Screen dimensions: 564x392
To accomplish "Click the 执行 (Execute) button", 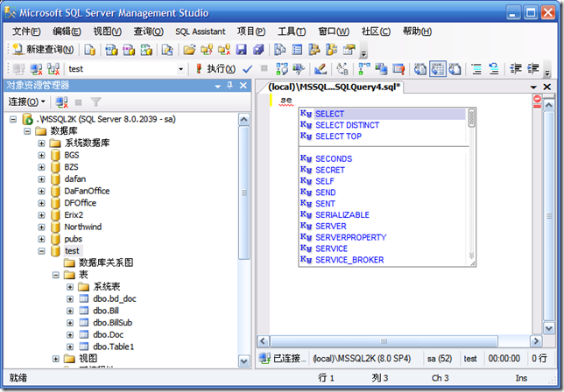I will (215, 68).
